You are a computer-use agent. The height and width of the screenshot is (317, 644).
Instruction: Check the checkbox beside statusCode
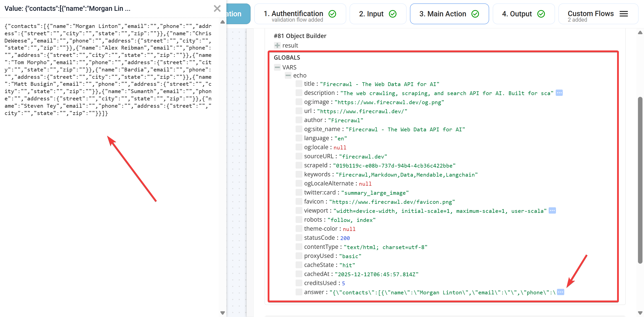(x=299, y=237)
